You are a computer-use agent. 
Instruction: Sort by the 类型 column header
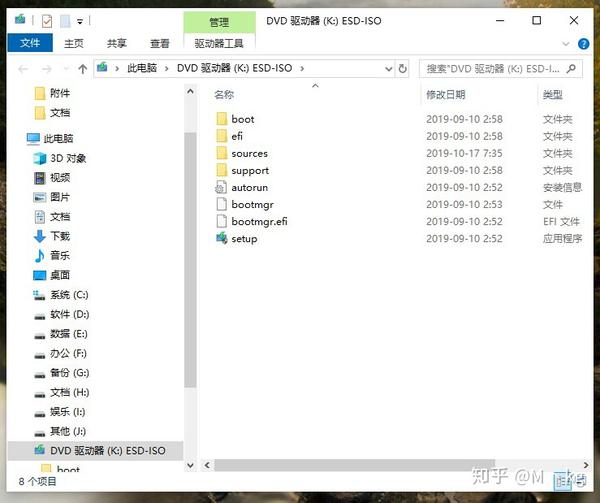coord(553,94)
